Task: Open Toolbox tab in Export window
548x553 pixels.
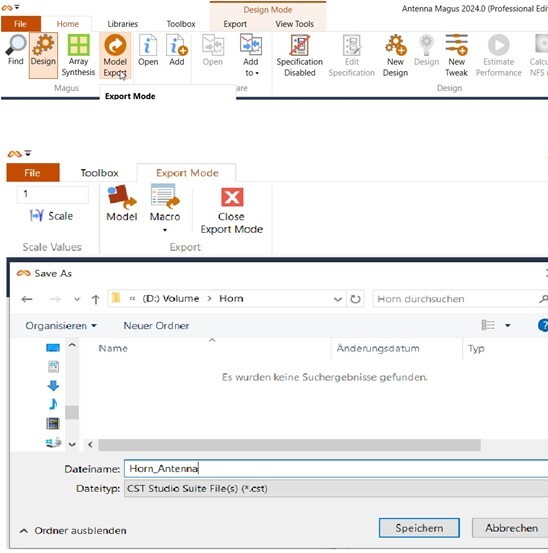Action: coord(99,173)
